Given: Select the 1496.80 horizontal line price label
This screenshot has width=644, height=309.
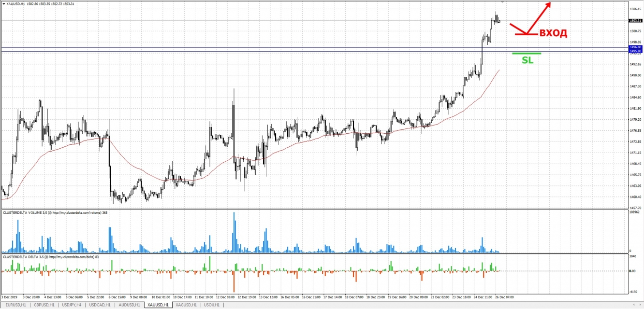Looking at the screenshot, I should pyautogui.click(x=635, y=47).
